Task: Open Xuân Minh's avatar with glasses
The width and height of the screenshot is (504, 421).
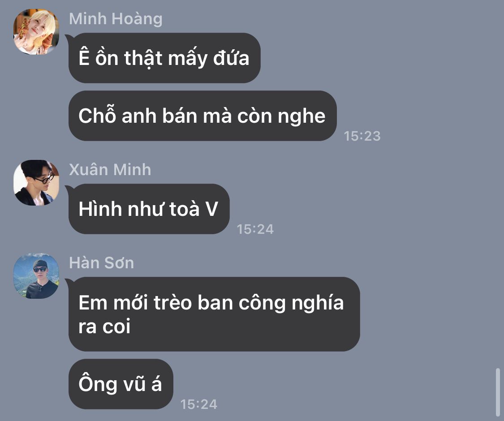Action: point(36,183)
